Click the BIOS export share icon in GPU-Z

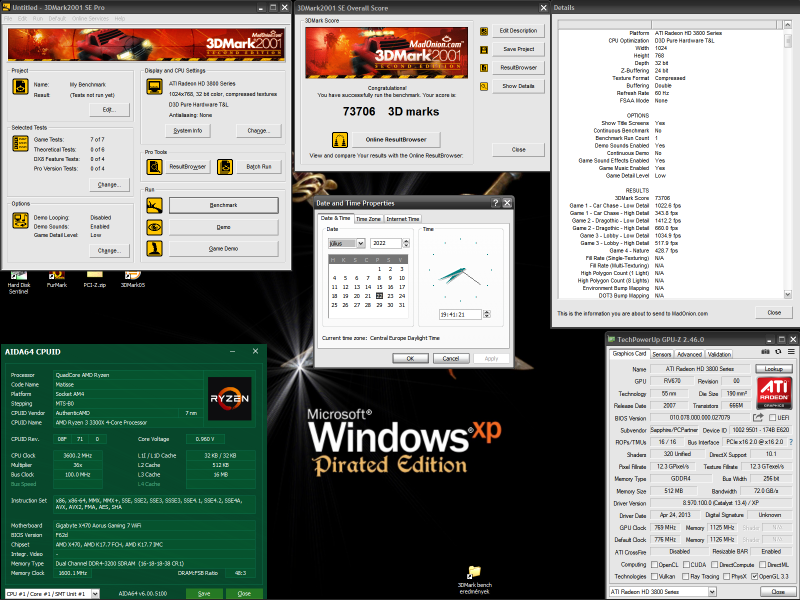click(x=758, y=417)
